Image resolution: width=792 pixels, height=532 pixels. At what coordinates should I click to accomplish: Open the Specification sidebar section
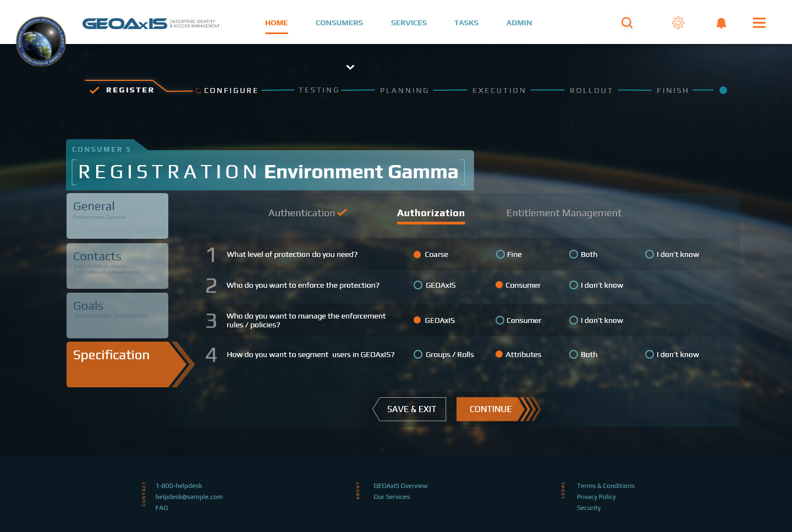(x=127, y=364)
